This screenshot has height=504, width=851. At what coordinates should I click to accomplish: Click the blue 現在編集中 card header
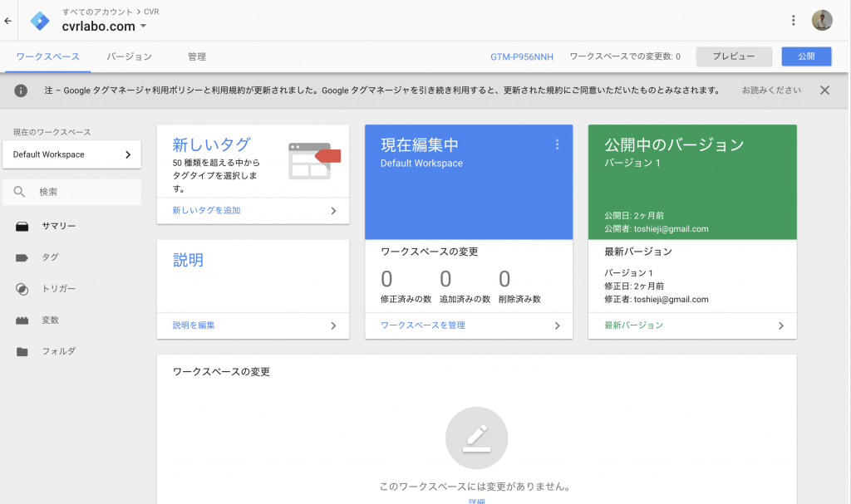[469, 183]
